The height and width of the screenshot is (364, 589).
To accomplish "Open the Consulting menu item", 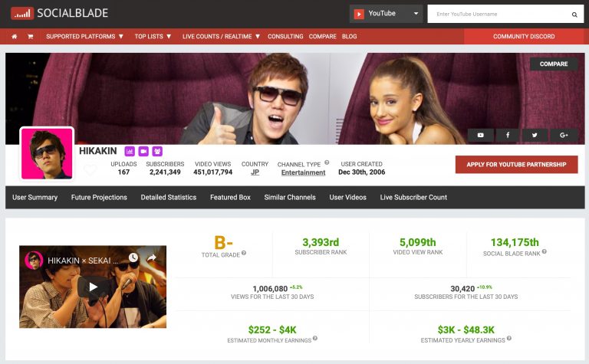I will (285, 37).
